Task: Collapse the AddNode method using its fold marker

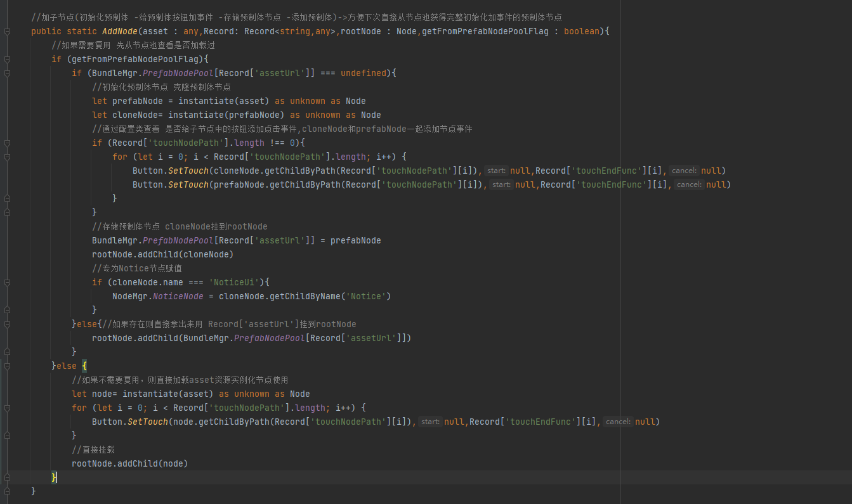Action: click(x=7, y=31)
